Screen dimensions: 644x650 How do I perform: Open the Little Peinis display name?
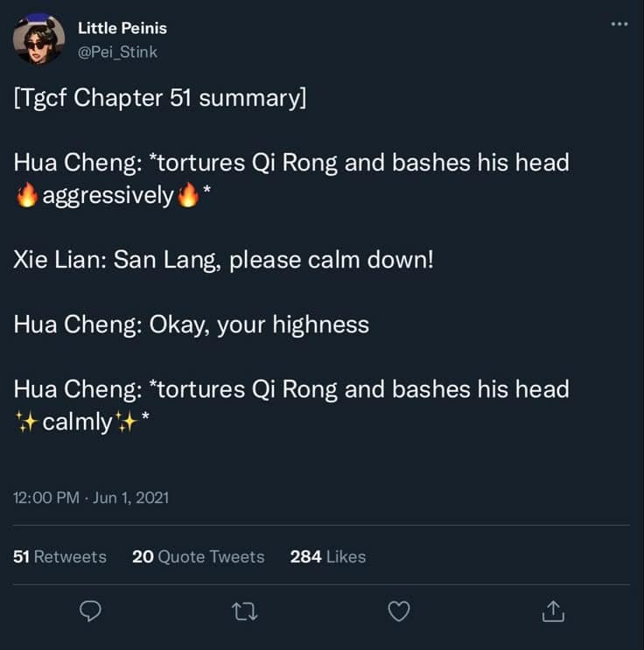pyautogui.click(x=122, y=28)
